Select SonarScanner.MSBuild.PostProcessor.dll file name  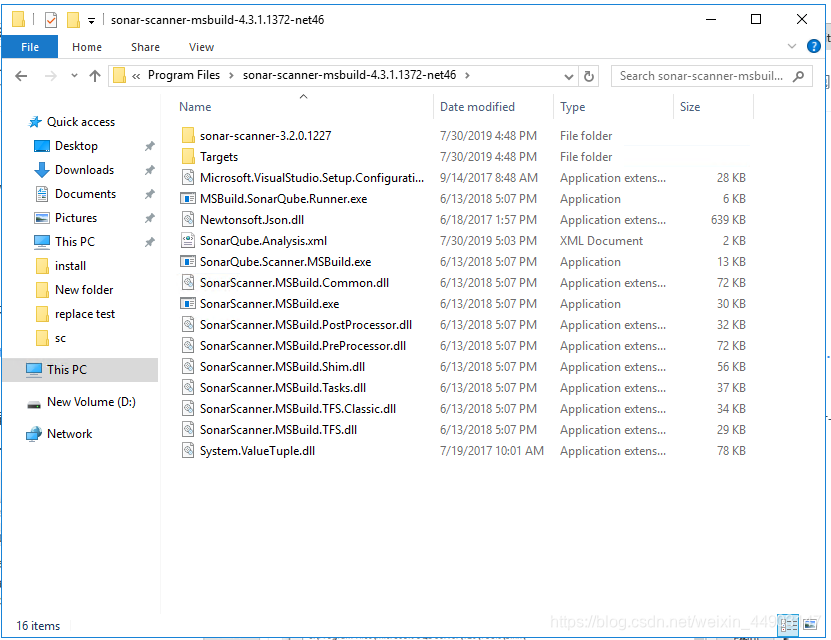pyautogui.click(x=306, y=325)
